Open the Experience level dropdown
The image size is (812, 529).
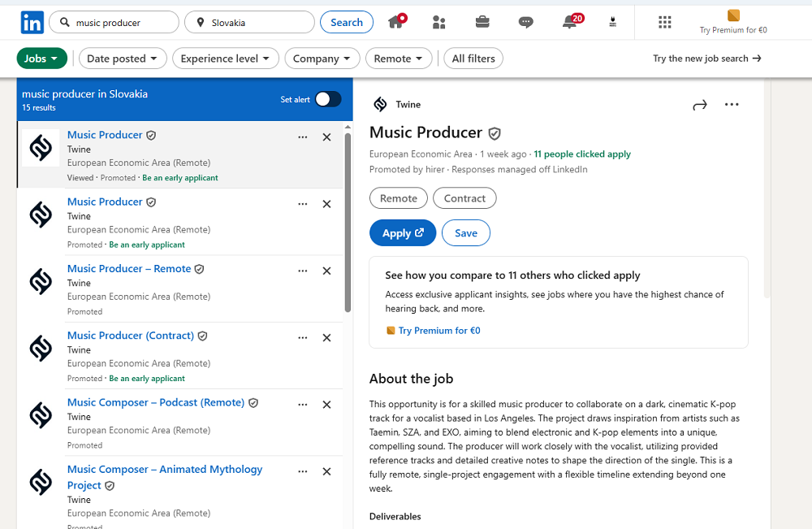[x=225, y=59]
